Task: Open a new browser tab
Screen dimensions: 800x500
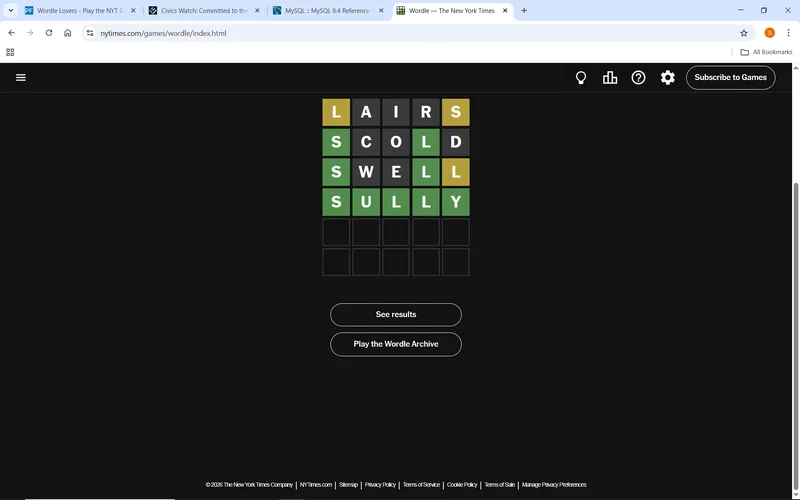Action: tap(524, 10)
